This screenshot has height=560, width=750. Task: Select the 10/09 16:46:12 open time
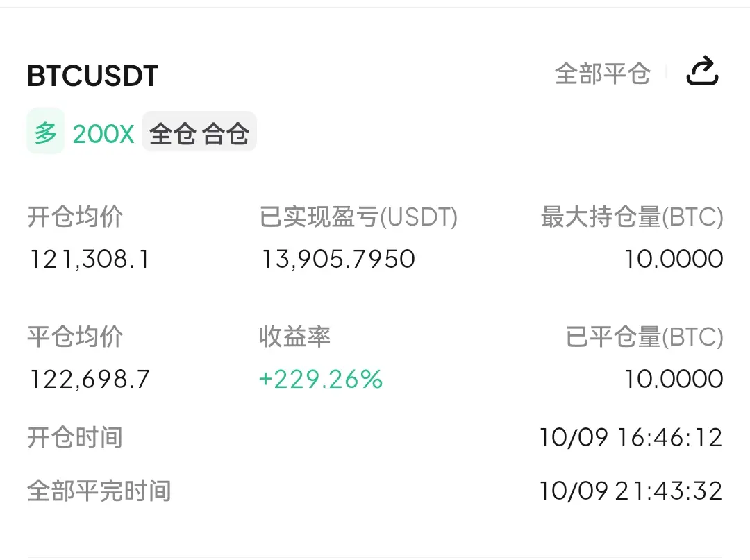631,438
